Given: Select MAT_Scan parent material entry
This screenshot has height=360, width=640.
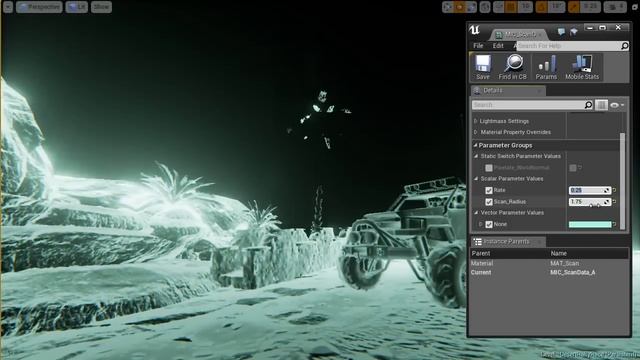Looking at the screenshot, I should pos(564,263).
